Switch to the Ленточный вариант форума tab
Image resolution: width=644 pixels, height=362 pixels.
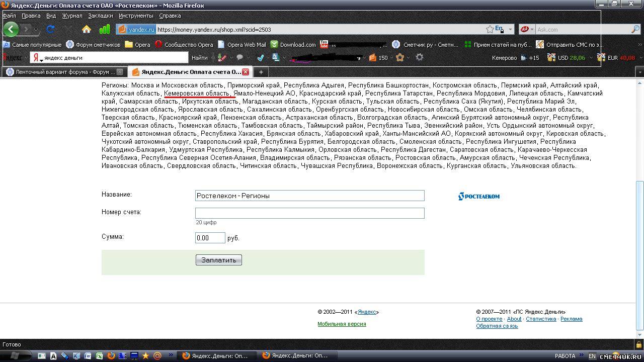pyautogui.click(x=64, y=72)
